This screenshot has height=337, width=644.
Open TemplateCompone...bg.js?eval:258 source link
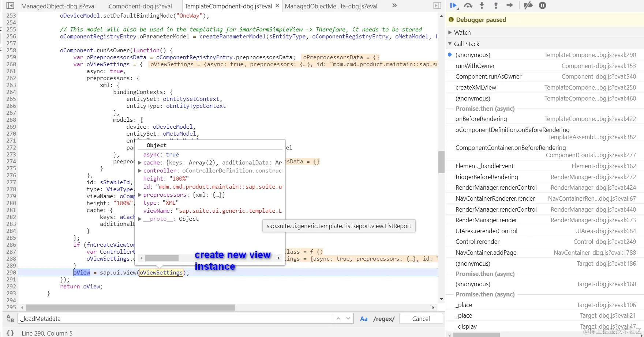pos(590,87)
